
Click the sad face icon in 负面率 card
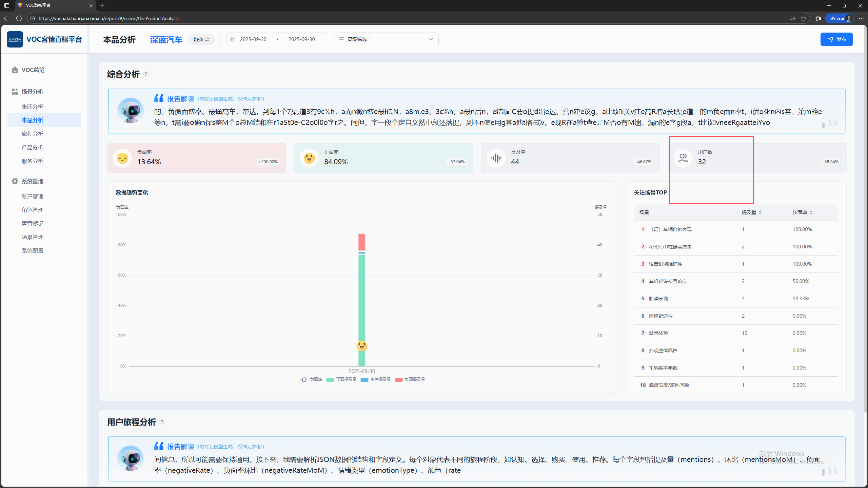pyautogui.click(x=122, y=158)
